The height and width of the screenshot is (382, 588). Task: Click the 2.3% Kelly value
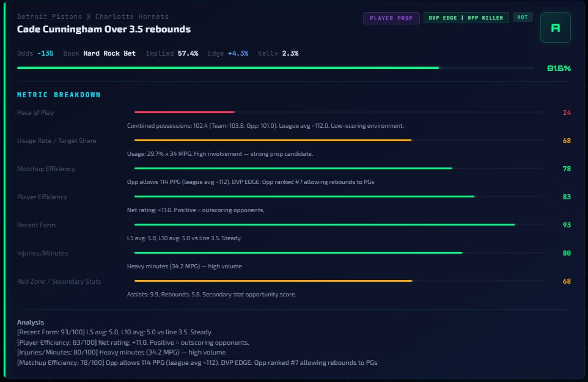pos(290,53)
